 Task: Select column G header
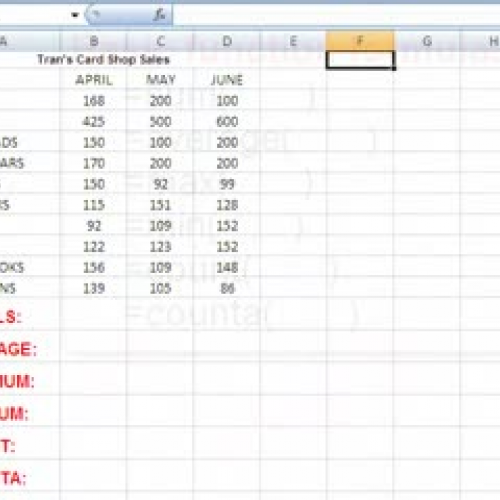(427, 41)
